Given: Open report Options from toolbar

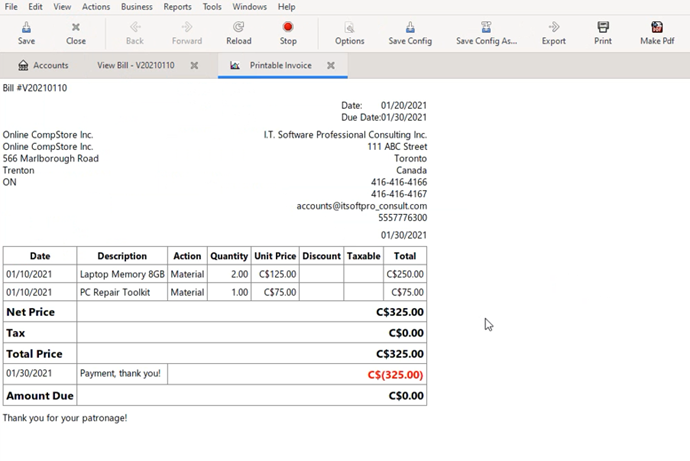Looking at the screenshot, I should click(349, 33).
